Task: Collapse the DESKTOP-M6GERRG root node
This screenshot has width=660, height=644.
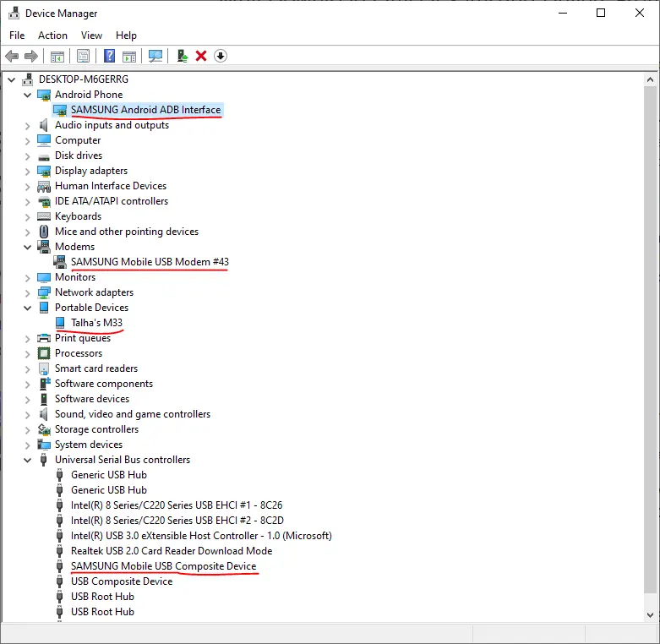Action: [11, 79]
